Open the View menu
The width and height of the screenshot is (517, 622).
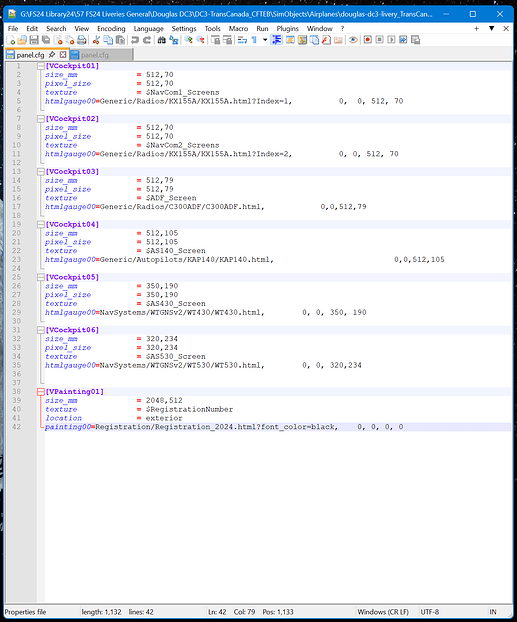[x=81, y=29]
